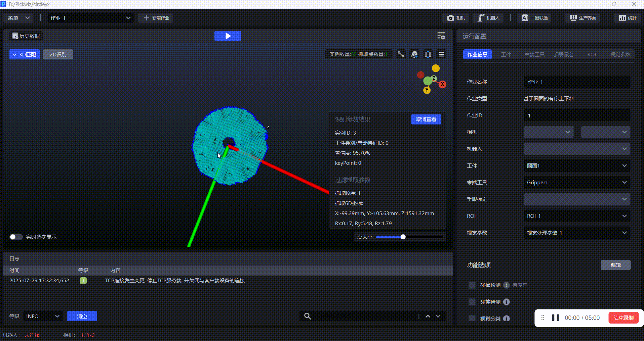
Task: Toggle the 实时调参显示 switch
Action: click(16, 237)
